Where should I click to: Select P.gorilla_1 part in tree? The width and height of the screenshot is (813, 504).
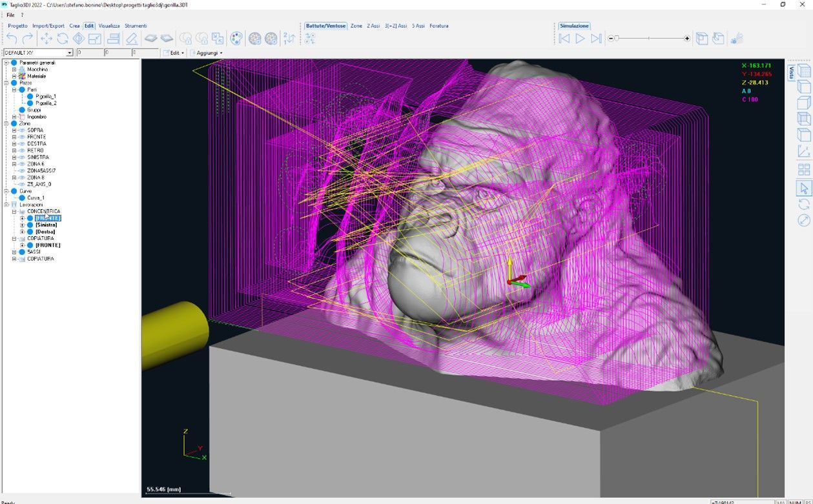pyautogui.click(x=46, y=96)
